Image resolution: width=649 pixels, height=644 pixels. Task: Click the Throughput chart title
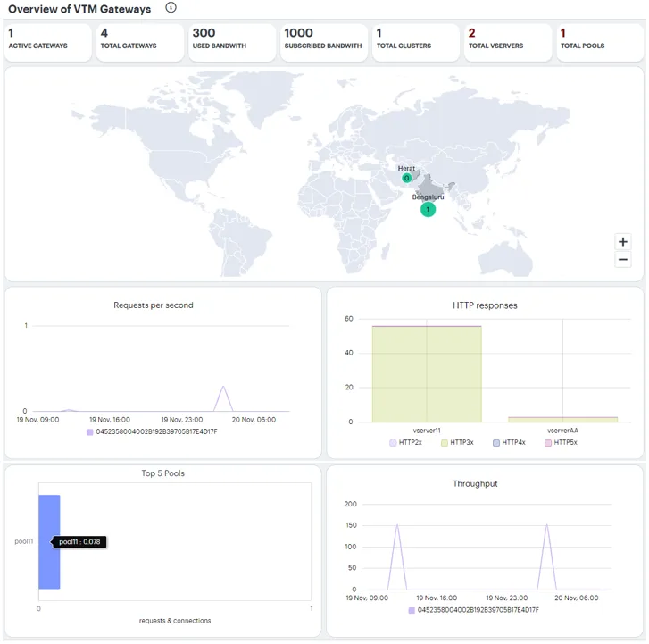point(475,484)
